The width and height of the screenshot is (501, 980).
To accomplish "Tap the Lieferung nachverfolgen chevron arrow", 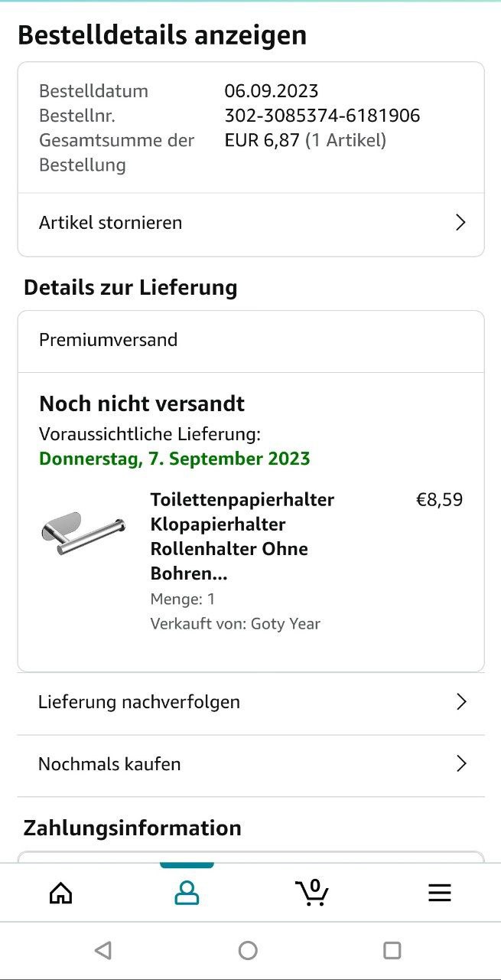I will tap(461, 702).
